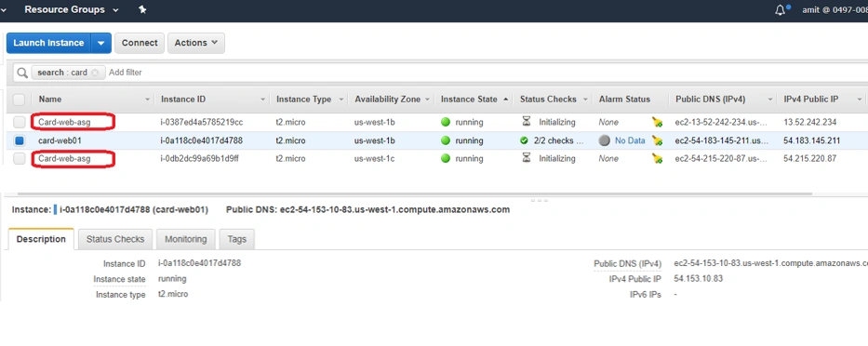This screenshot has height=346, width=868.
Task: Click the 54.153.10.83 IP in description
Action: [698, 278]
